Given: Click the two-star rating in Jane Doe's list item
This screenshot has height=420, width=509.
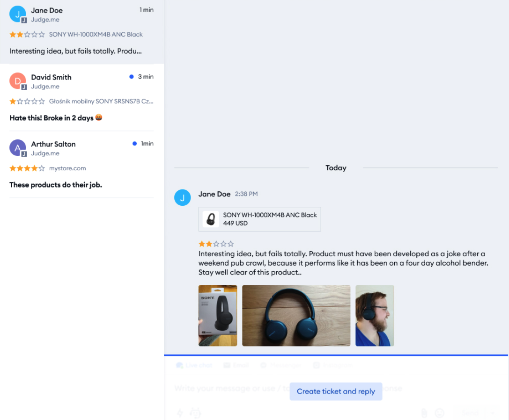Looking at the screenshot, I should (x=27, y=35).
